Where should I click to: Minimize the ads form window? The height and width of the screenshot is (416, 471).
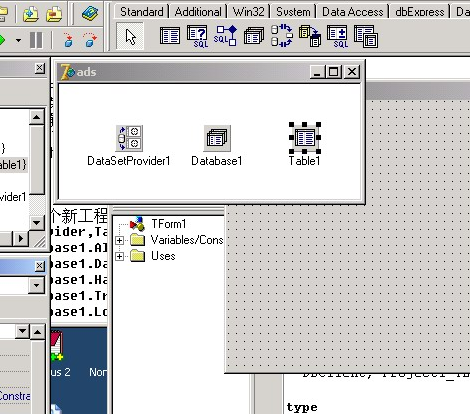coord(317,72)
